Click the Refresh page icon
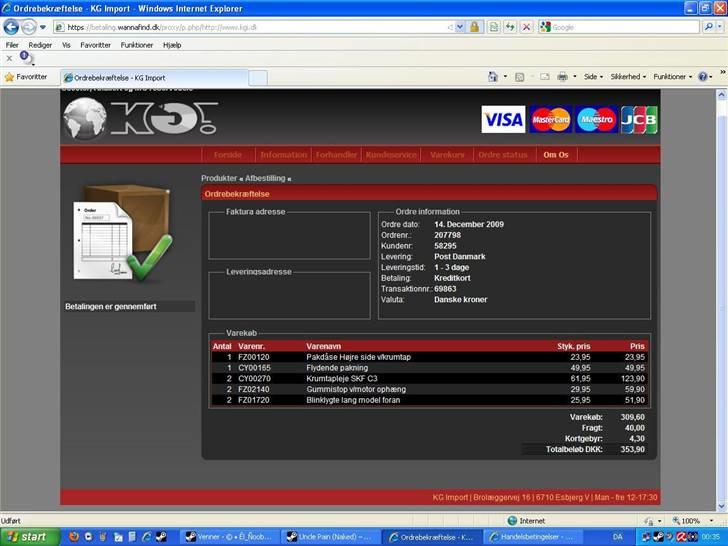 click(x=510, y=27)
